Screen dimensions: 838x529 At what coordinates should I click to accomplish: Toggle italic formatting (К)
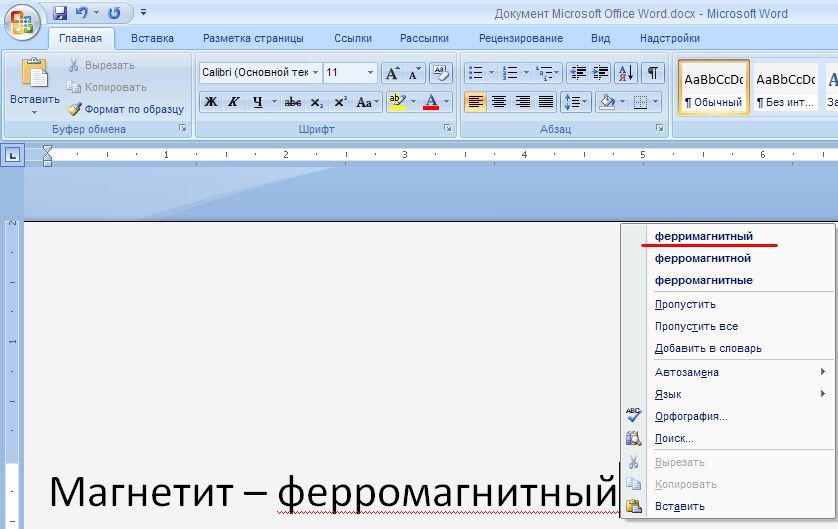[x=233, y=102]
